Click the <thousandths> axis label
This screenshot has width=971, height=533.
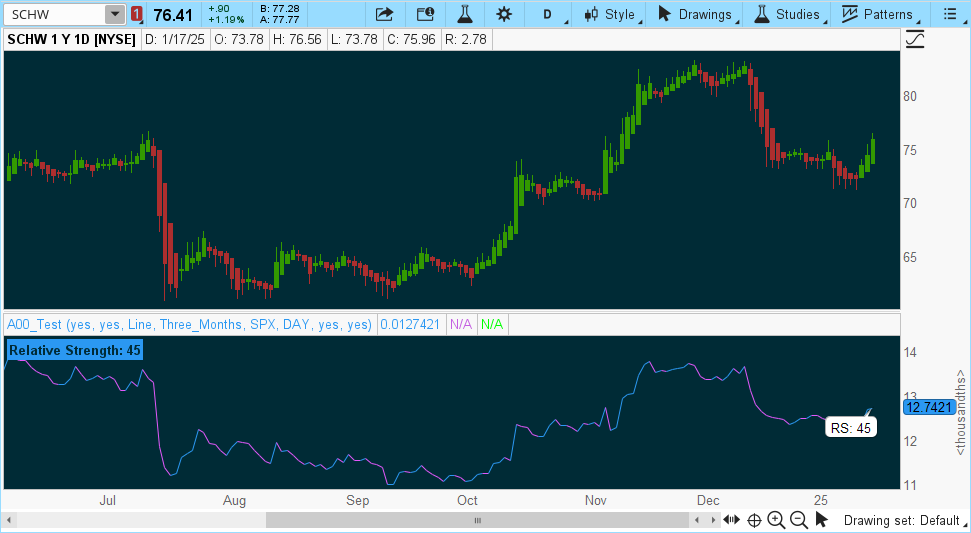click(x=960, y=412)
